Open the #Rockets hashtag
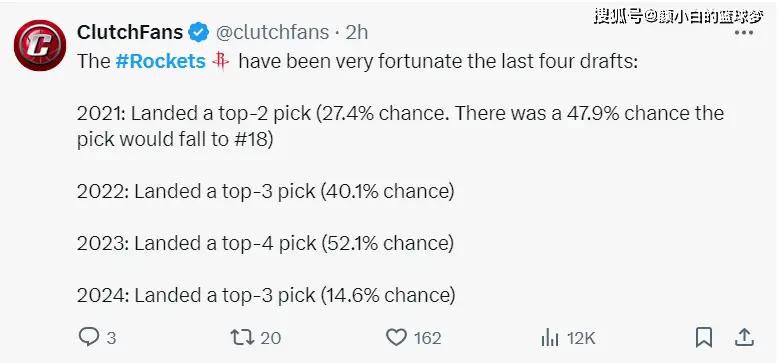Image resolution: width=778 pixels, height=363 pixels. [160, 61]
